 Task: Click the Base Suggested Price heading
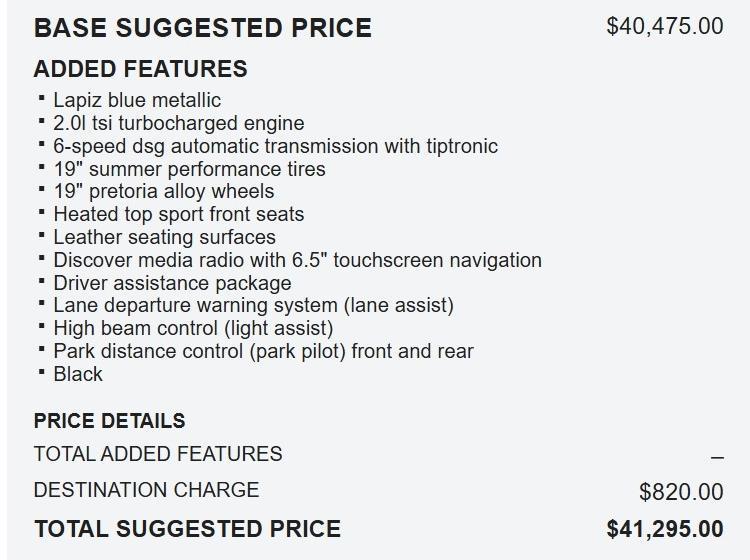(x=202, y=28)
